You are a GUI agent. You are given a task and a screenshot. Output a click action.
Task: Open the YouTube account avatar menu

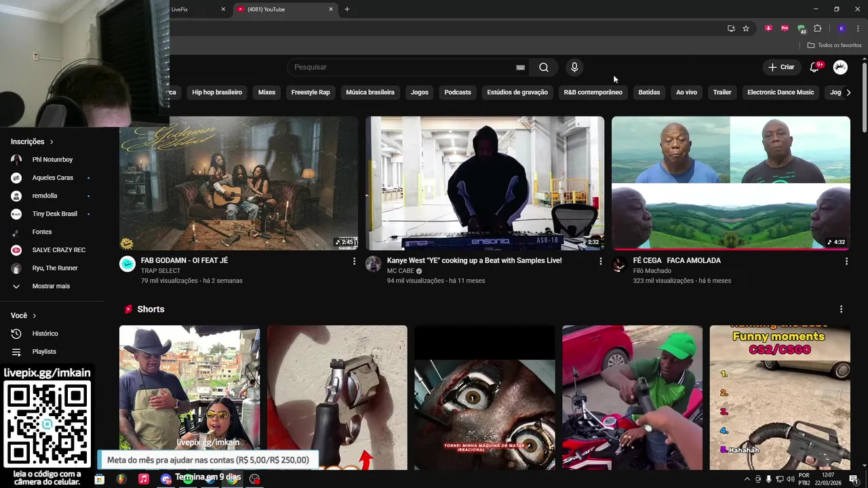pyautogui.click(x=840, y=67)
